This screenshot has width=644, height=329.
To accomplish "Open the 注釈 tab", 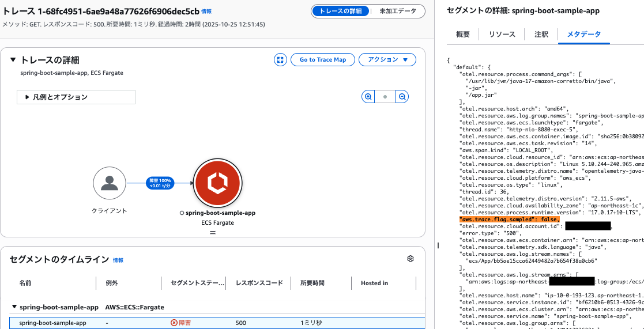I will coord(541,35).
